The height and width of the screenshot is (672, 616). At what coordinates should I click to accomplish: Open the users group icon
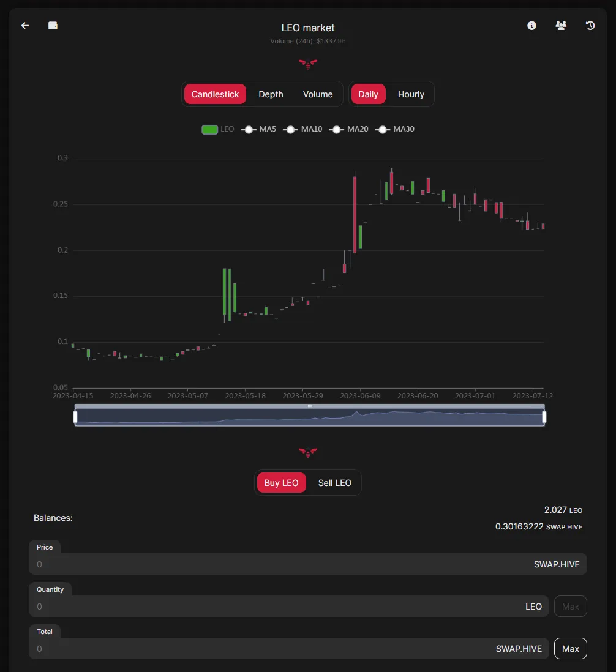click(x=561, y=26)
